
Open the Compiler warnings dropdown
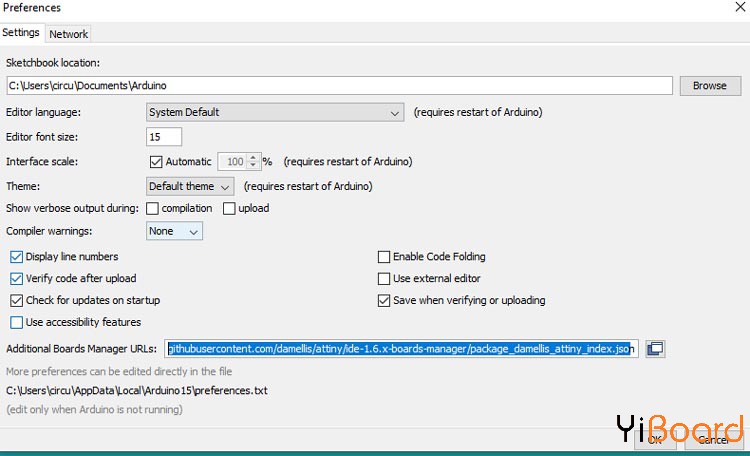click(x=175, y=231)
